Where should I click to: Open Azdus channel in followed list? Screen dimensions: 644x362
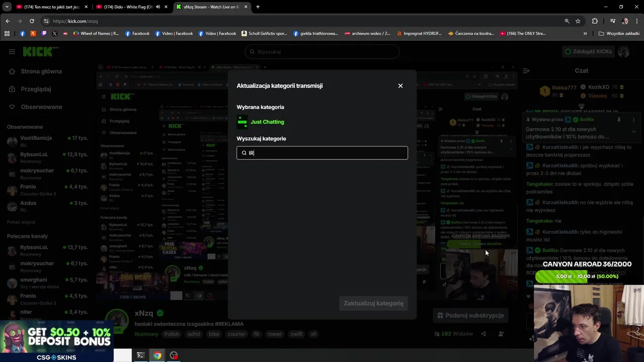(48, 206)
